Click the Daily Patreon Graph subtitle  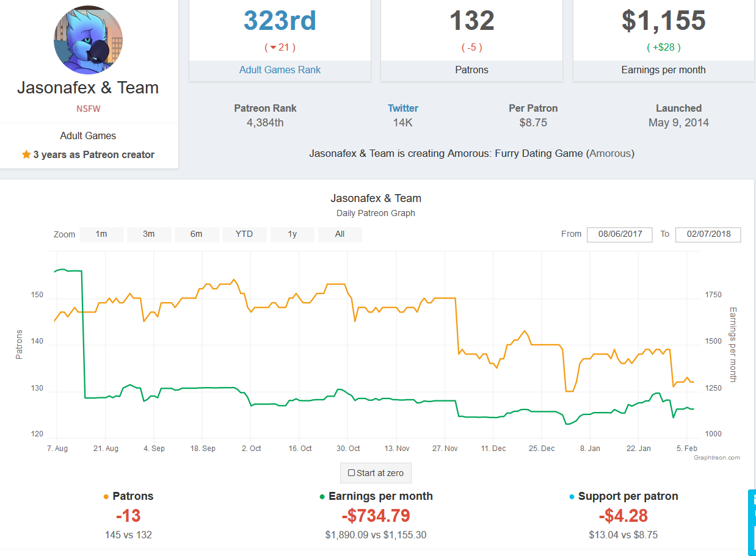pos(376,213)
